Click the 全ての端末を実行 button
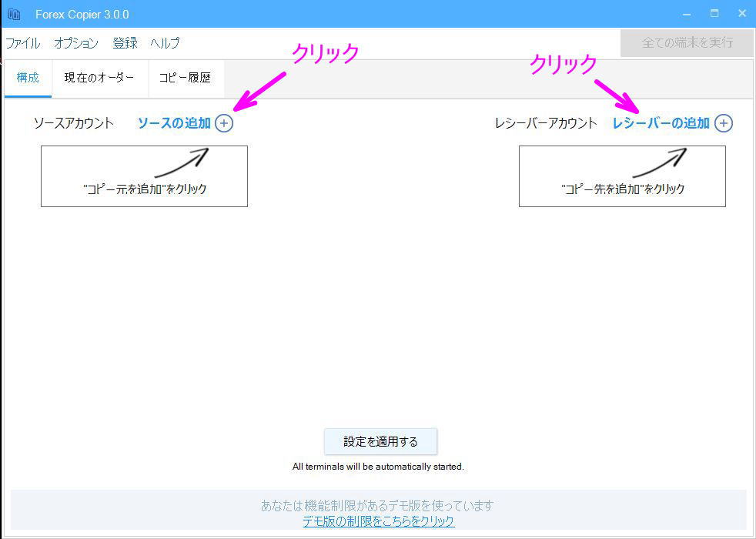This screenshot has width=756, height=539. [x=686, y=44]
